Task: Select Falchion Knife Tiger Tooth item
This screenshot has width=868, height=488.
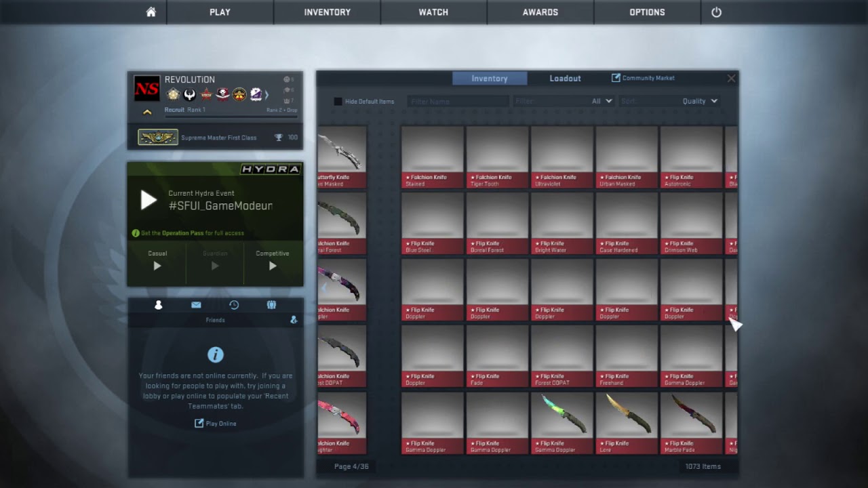Action: (497, 157)
